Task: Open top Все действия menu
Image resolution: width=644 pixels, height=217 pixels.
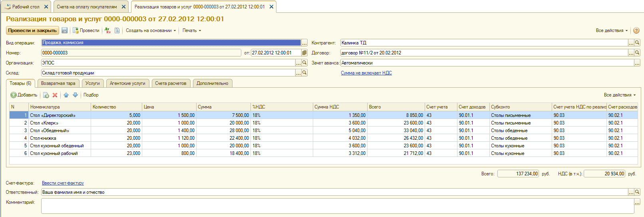Action: pos(612,30)
